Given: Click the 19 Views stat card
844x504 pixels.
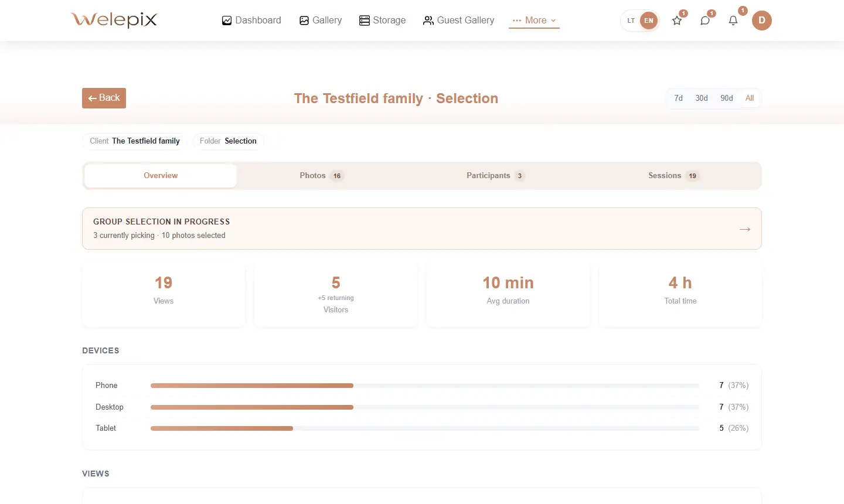Looking at the screenshot, I should point(164,295).
